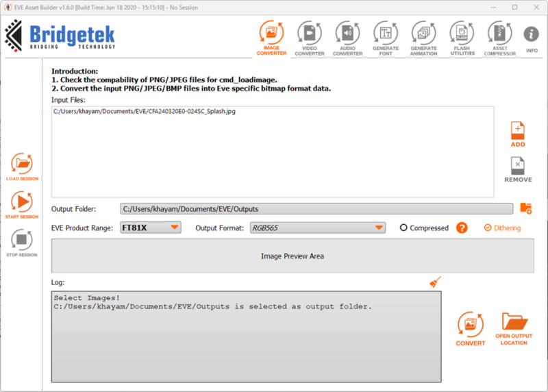Toggle the Dithering checkbox
The height and width of the screenshot is (392, 548).
488,228
